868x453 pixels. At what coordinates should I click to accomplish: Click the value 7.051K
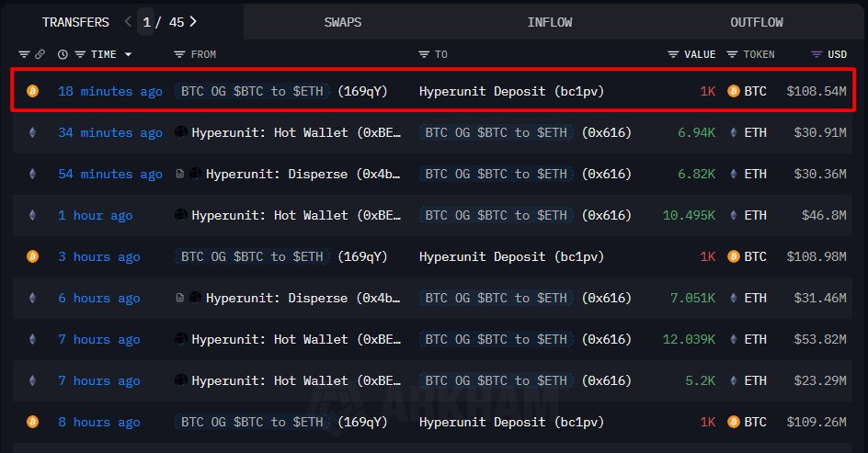pyautogui.click(x=692, y=298)
